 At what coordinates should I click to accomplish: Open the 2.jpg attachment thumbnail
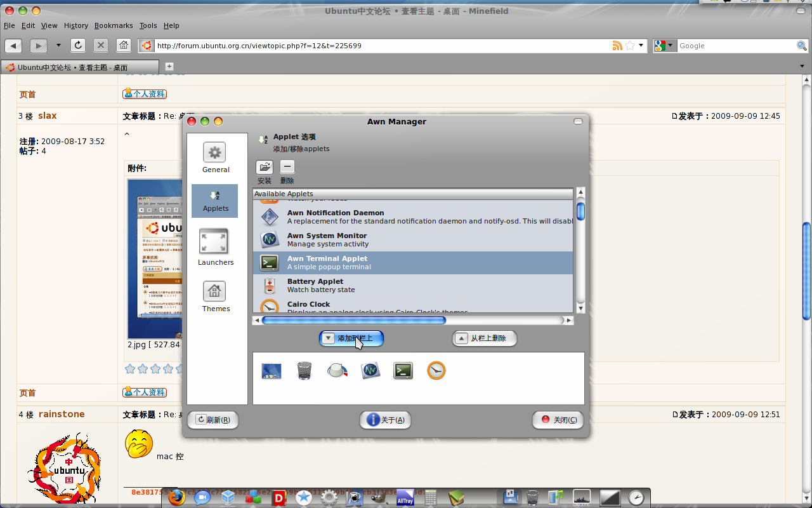[155, 259]
